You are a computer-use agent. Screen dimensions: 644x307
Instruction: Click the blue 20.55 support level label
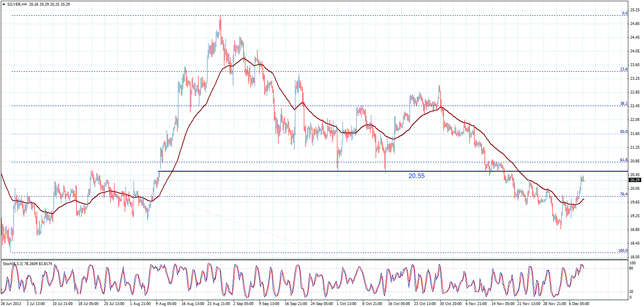[416, 176]
